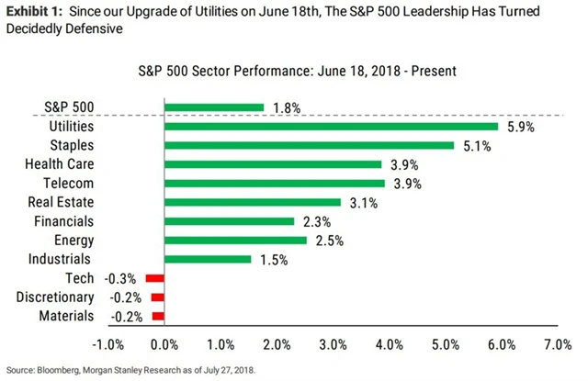This screenshot has height=381, width=588.
Task: Click the 1.8% S&P 500 value label
Action: pyautogui.click(x=287, y=108)
